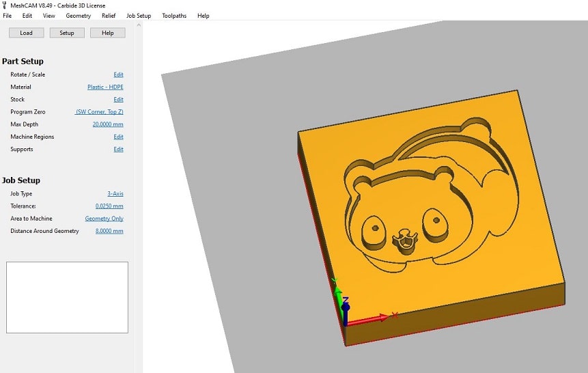Viewport: 588px width, 373px height.
Task: Open the Geometry menu
Action: click(79, 16)
